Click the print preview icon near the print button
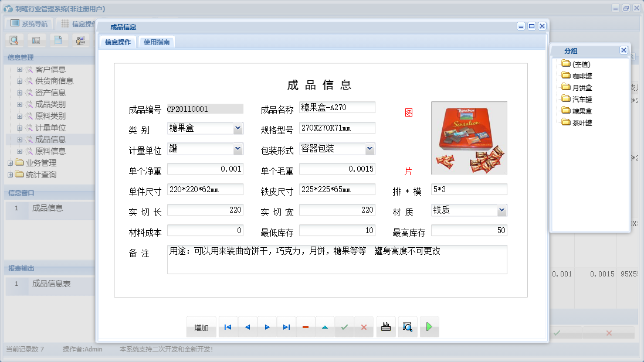The height and width of the screenshot is (362, 644). click(x=407, y=327)
